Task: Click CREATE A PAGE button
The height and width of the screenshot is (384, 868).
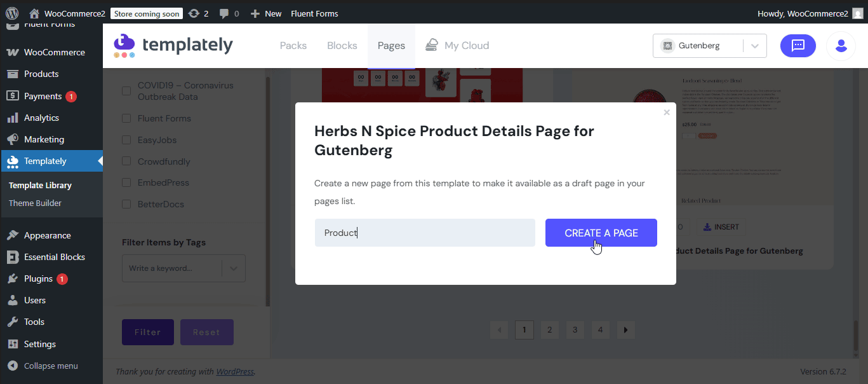Action: tap(601, 233)
